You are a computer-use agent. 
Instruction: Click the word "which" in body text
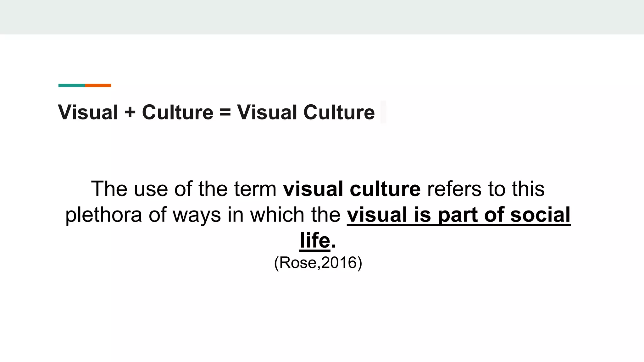277,215
